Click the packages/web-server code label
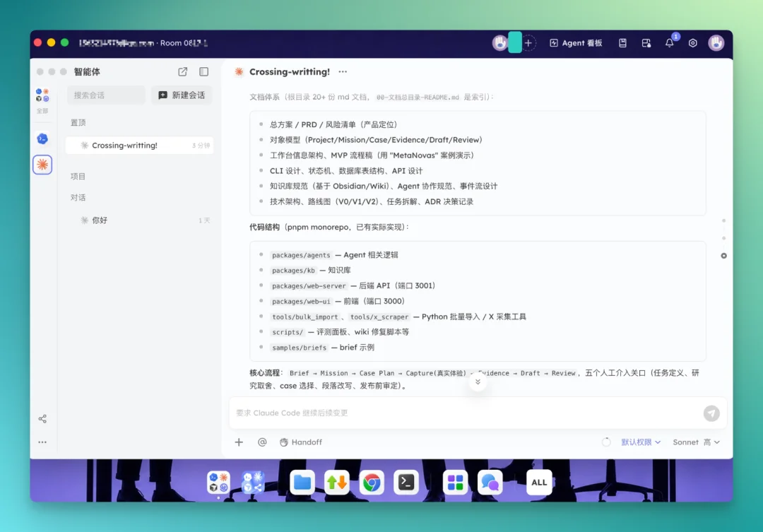 tap(309, 285)
